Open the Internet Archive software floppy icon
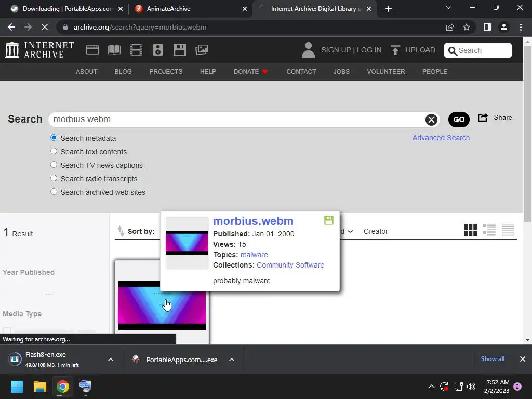 179,50
